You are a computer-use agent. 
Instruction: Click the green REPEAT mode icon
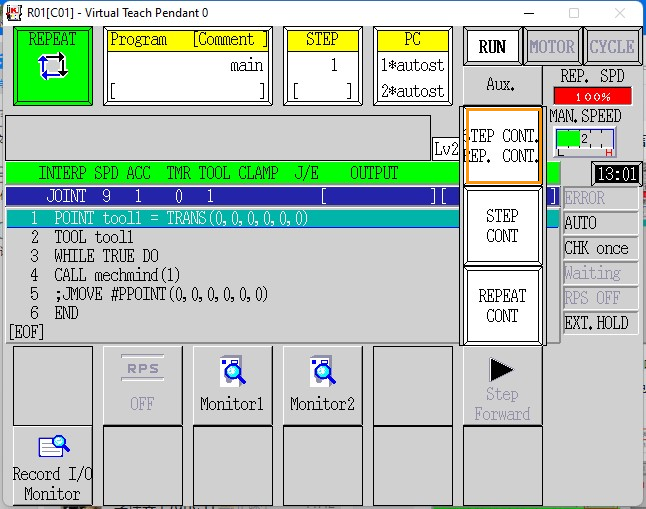click(52, 66)
